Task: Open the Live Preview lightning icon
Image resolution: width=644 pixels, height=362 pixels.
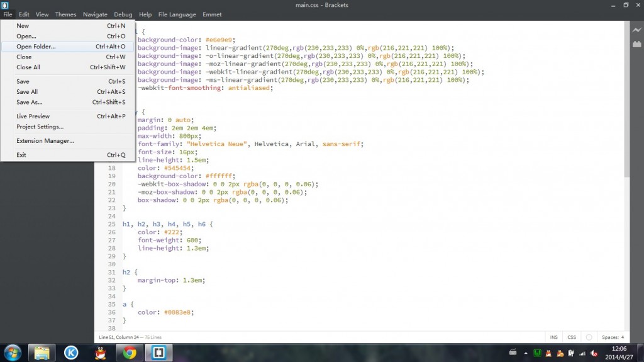Action: tap(636, 30)
